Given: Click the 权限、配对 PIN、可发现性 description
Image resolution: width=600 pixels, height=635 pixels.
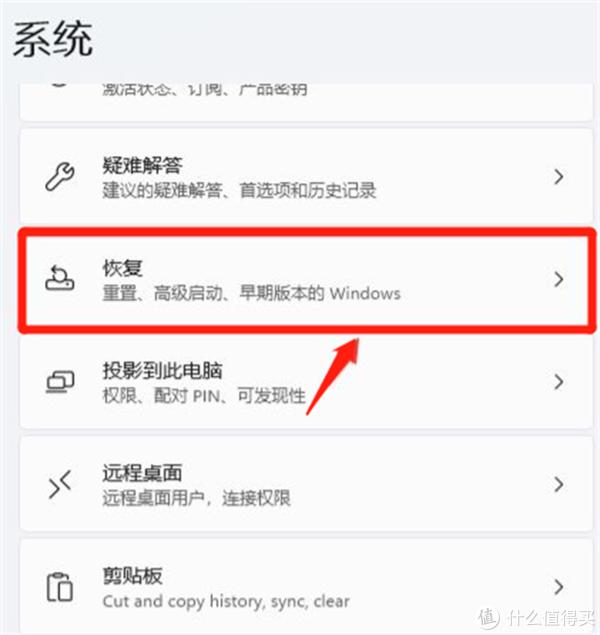Looking at the screenshot, I should 204,395.
